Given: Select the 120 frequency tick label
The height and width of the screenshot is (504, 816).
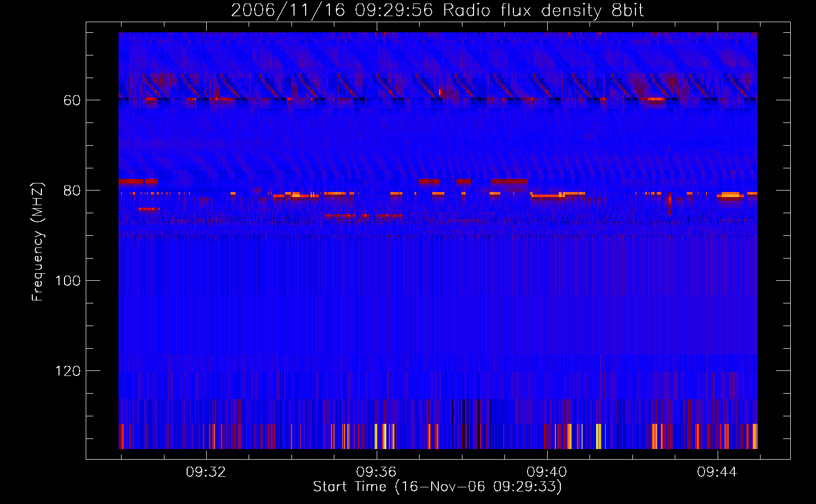Looking at the screenshot, I should click(x=68, y=371).
